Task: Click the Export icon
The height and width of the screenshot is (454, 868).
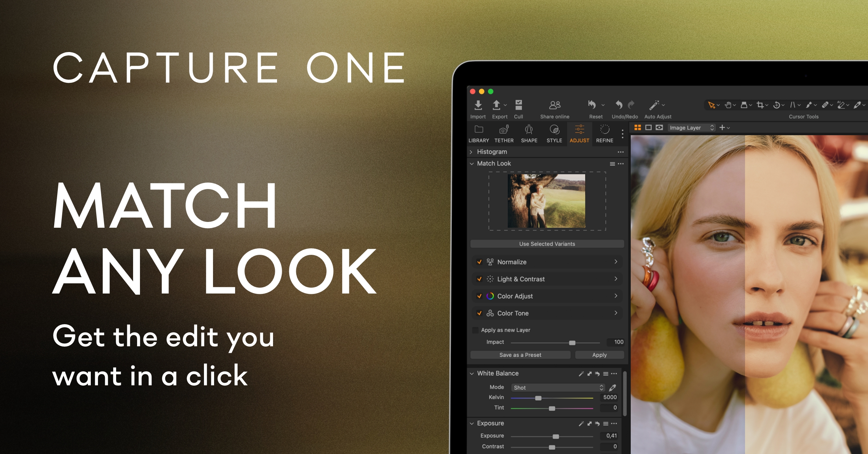Action: 497,105
